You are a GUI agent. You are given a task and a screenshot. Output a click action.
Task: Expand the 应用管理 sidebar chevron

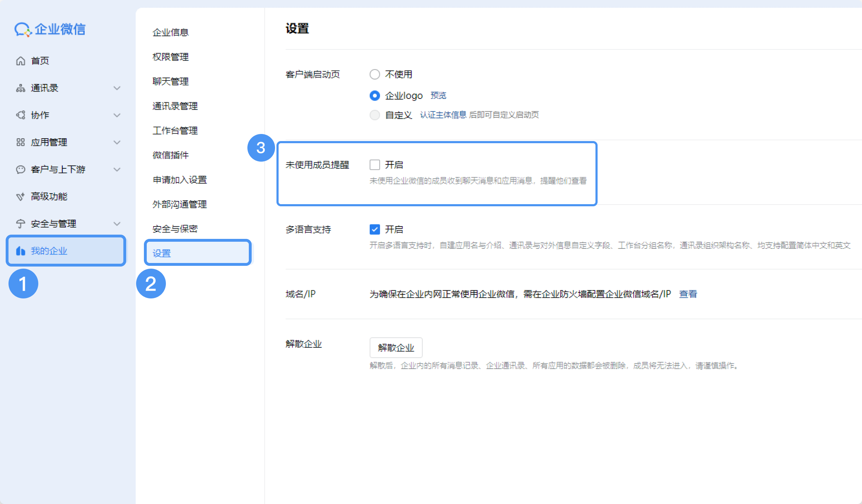[117, 142]
